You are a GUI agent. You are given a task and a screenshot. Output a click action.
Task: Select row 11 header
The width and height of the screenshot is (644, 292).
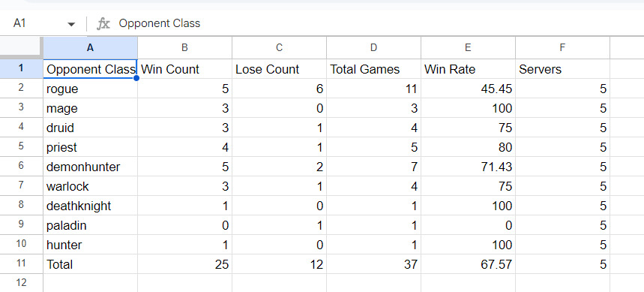(x=21, y=264)
